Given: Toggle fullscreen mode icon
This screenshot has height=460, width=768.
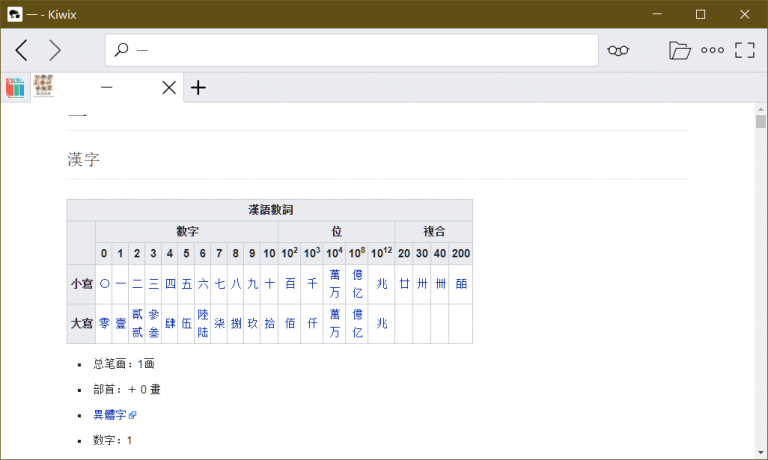Looking at the screenshot, I should point(744,50).
